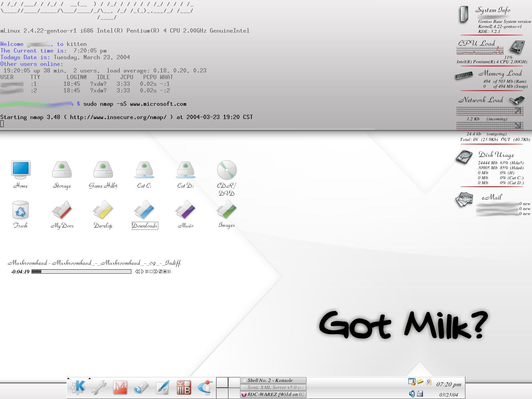Launch the K3b disc burner icon
The height and width of the screenshot is (399, 532).
184,388
